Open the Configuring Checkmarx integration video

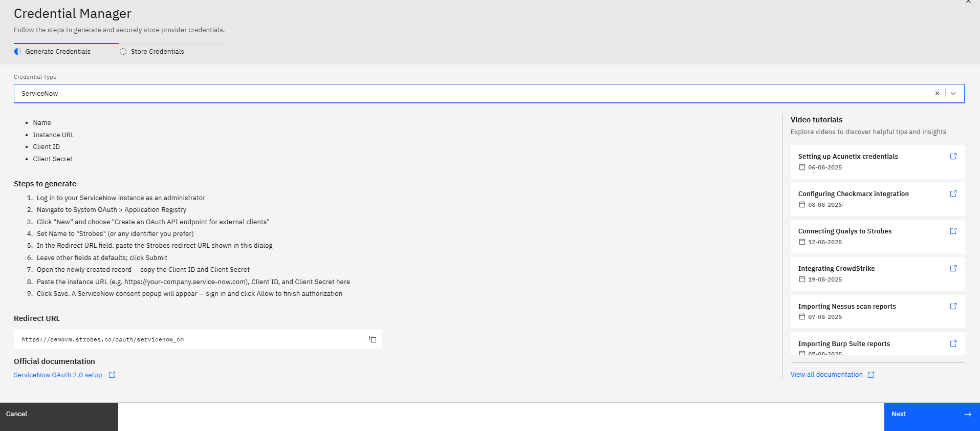[x=877, y=199]
